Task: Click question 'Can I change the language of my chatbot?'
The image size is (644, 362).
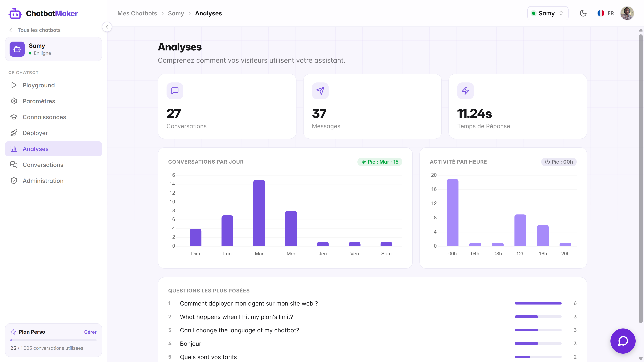Action: [239, 330]
